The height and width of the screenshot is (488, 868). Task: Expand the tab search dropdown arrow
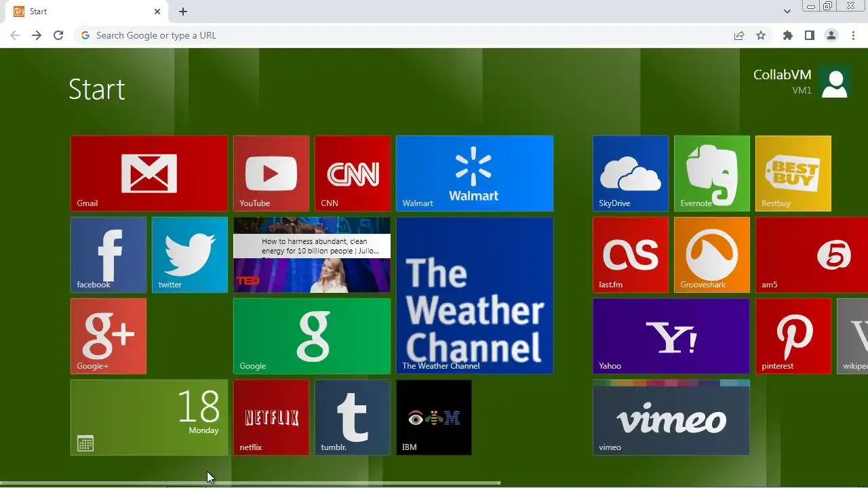point(787,12)
